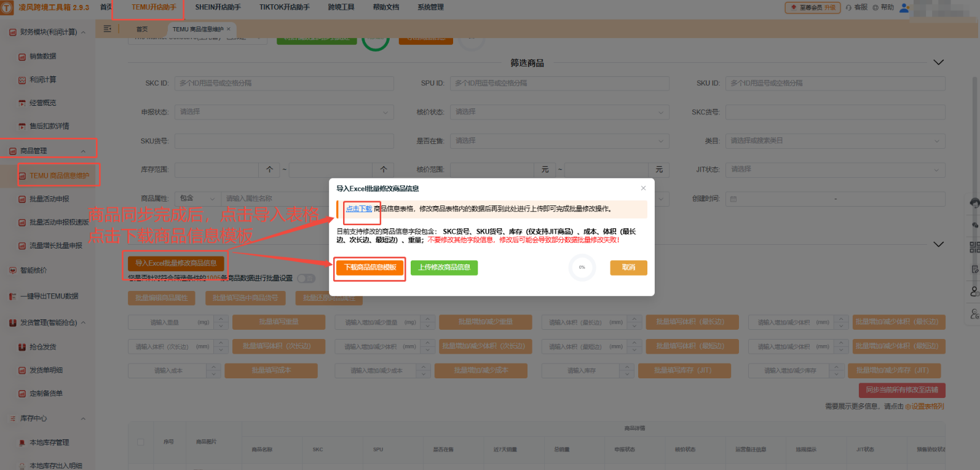Click the 凌风跨境工具箱 app logo icon
980x470 pixels.
click(7, 7)
